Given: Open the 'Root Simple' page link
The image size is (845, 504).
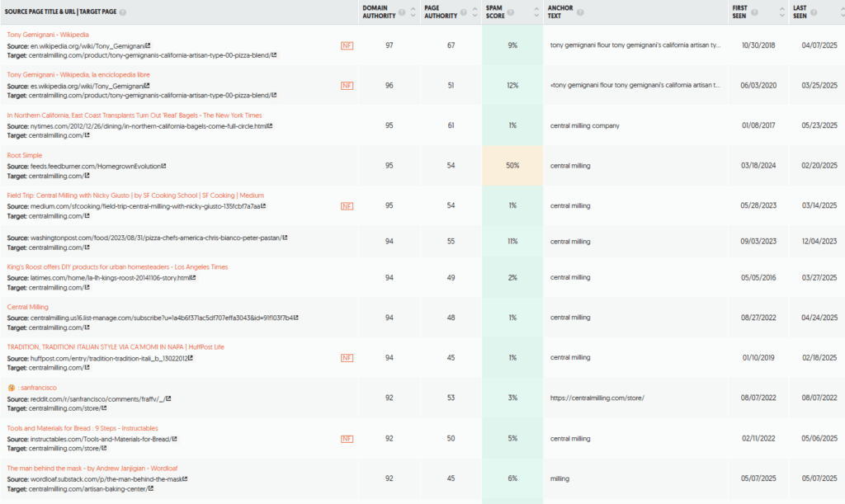Looking at the screenshot, I should pos(24,155).
